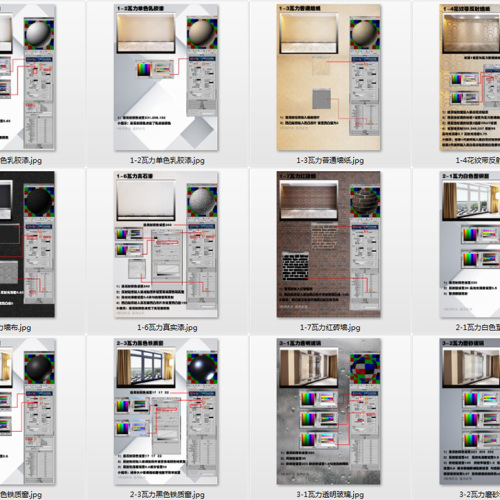
Task: Select the 1-2瓦力单色乳胶漆 thumbnail image
Action: click(x=166, y=77)
